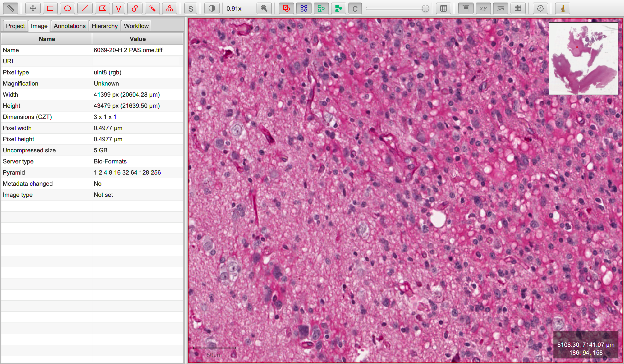Select the Move tool
This screenshot has width=624, height=364.
point(33,9)
